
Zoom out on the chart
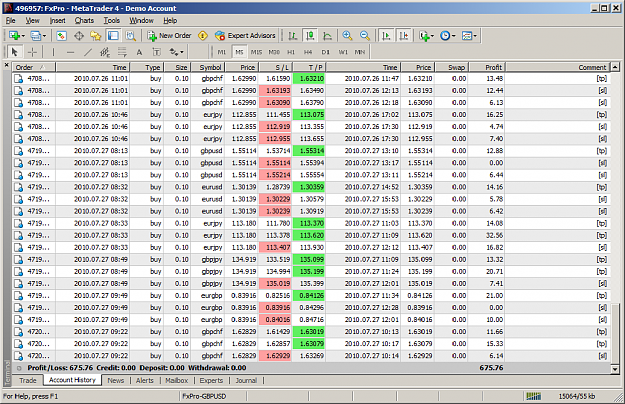pos(365,36)
